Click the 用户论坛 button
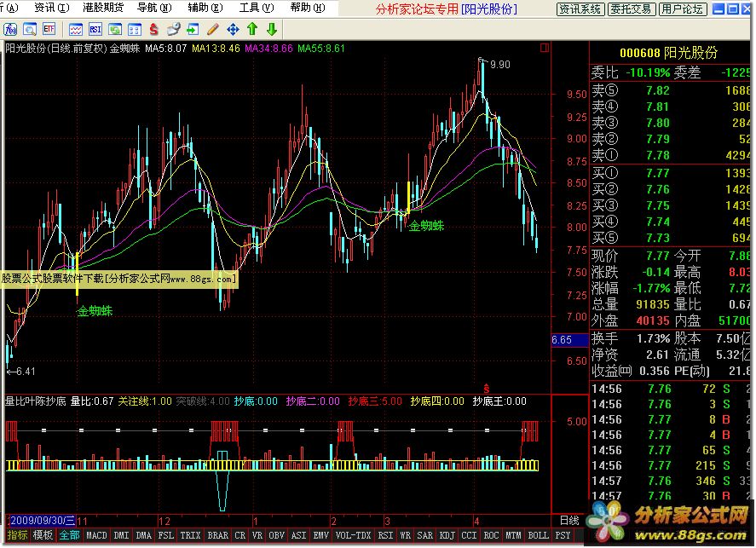 coord(682,9)
